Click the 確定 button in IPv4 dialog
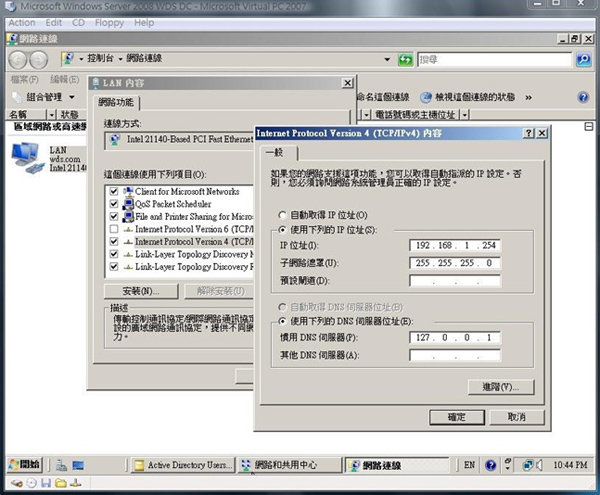Image resolution: width=600 pixels, height=495 pixels. point(457,417)
